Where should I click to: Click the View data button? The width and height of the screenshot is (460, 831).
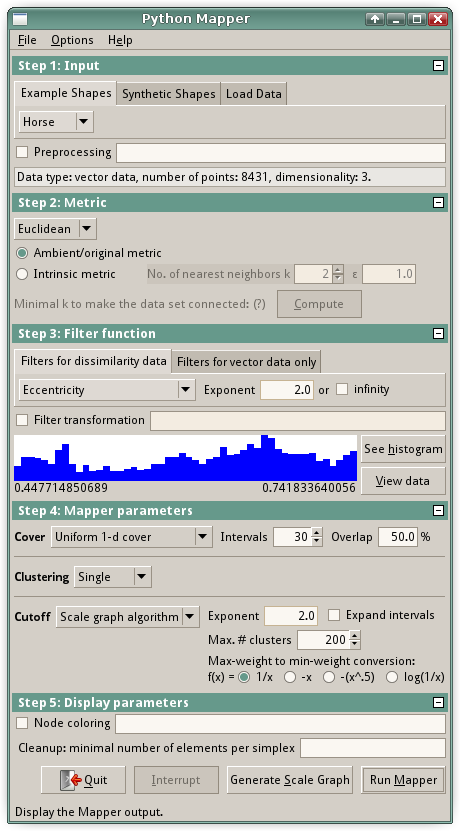(x=403, y=481)
